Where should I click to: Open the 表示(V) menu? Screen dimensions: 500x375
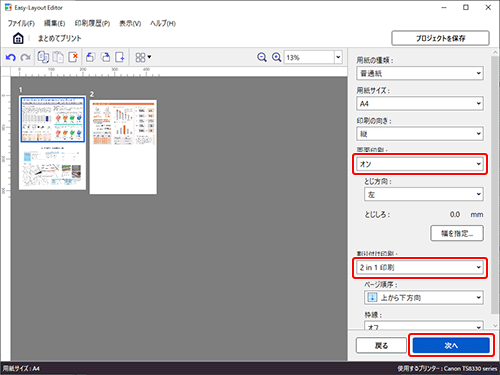click(x=130, y=23)
